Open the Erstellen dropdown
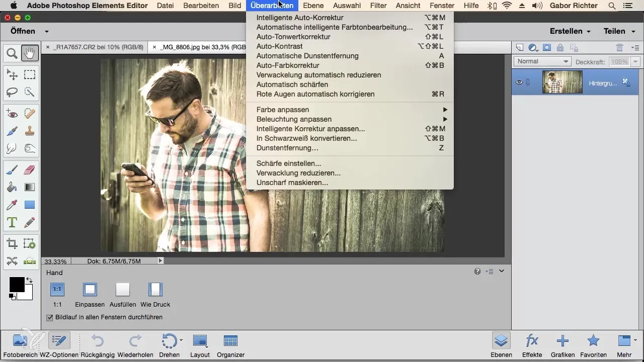The width and height of the screenshot is (644, 362). click(x=570, y=31)
